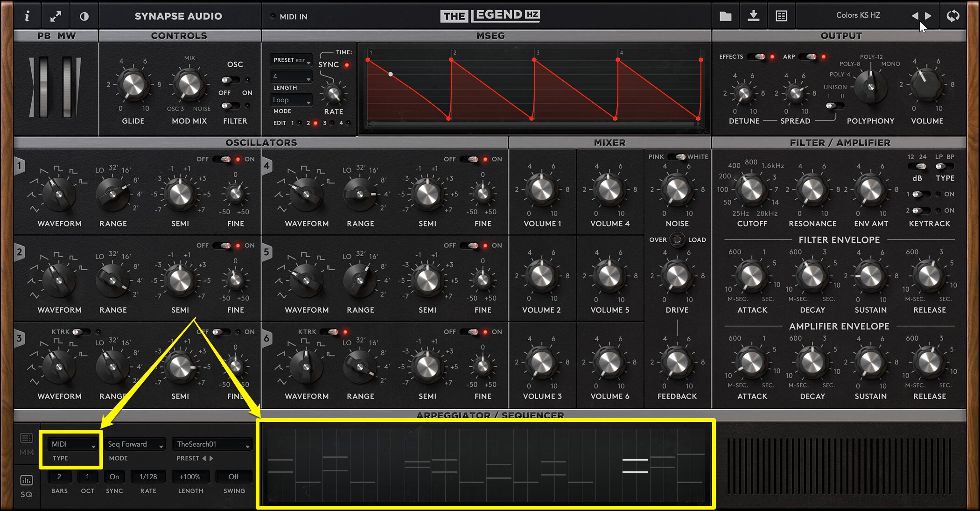Toggle Oscillator 3 KTRK switch

click(x=81, y=332)
